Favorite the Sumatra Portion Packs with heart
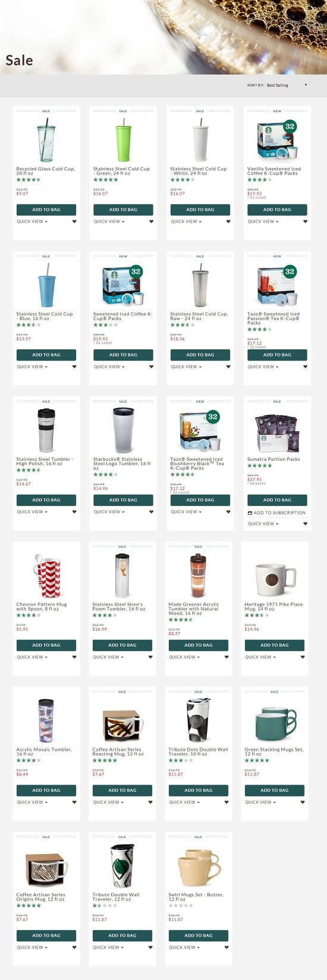This screenshot has height=980, width=327. click(x=306, y=524)
